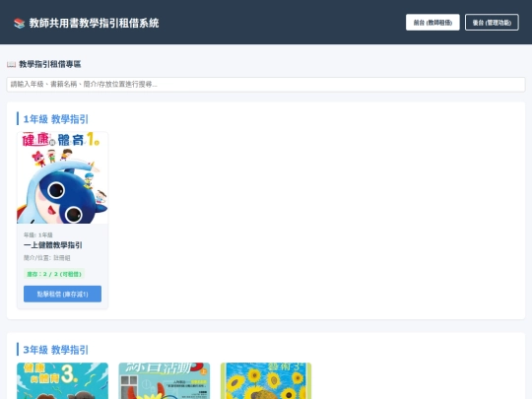The image size is (532, 399).
Task: Switch to 後台 (管理功能) tab
Action: (x=492, y=23)
